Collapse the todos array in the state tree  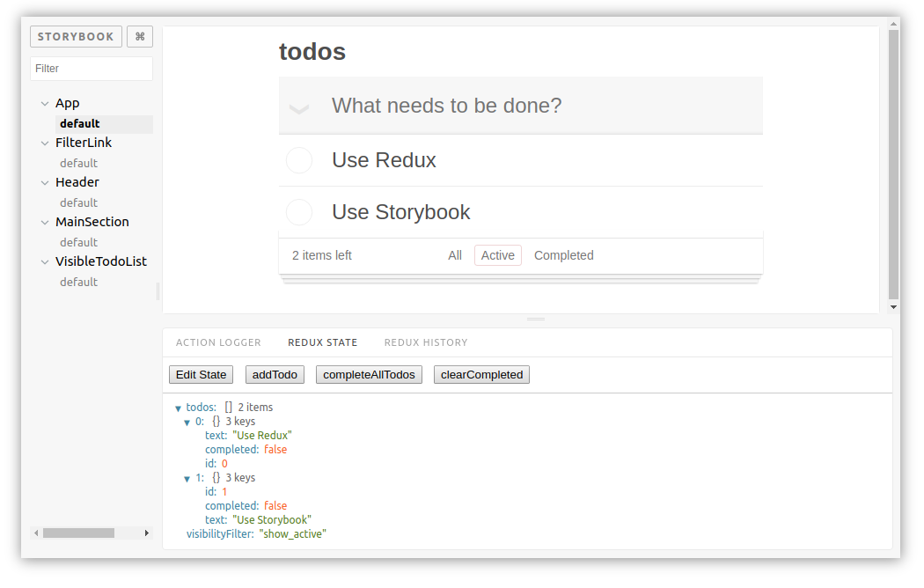click(179, 407)
